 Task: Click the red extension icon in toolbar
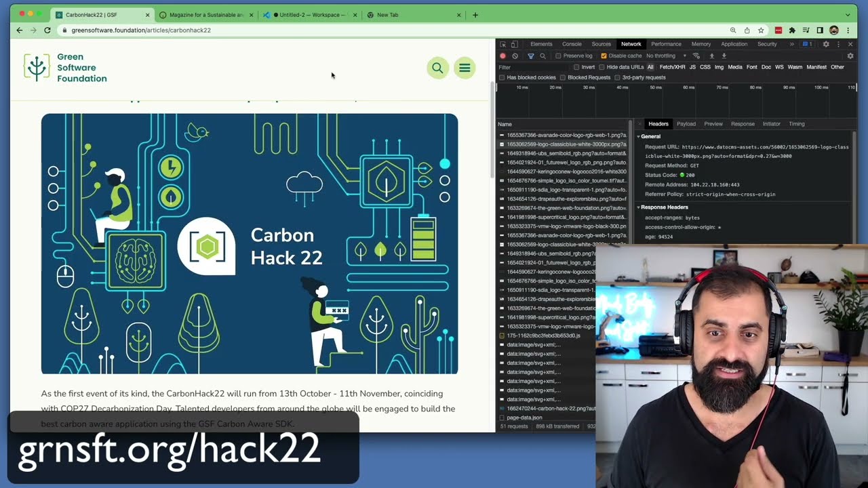coord(778,30)
